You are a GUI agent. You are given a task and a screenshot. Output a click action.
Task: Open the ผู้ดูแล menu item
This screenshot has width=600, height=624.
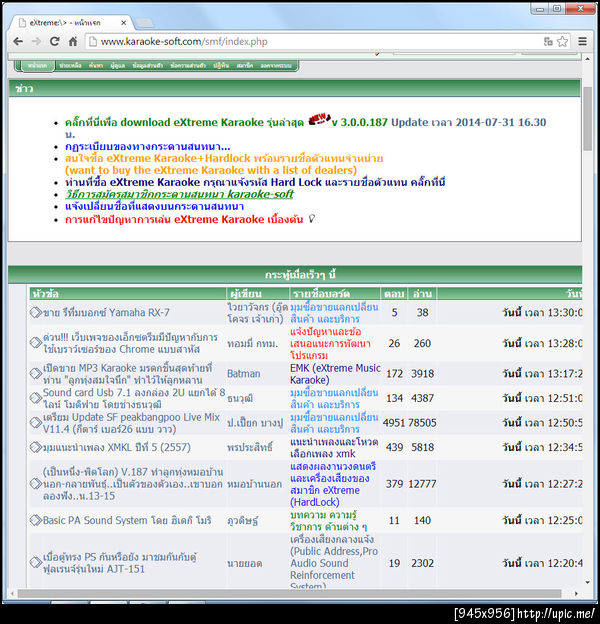pos(117,66)
